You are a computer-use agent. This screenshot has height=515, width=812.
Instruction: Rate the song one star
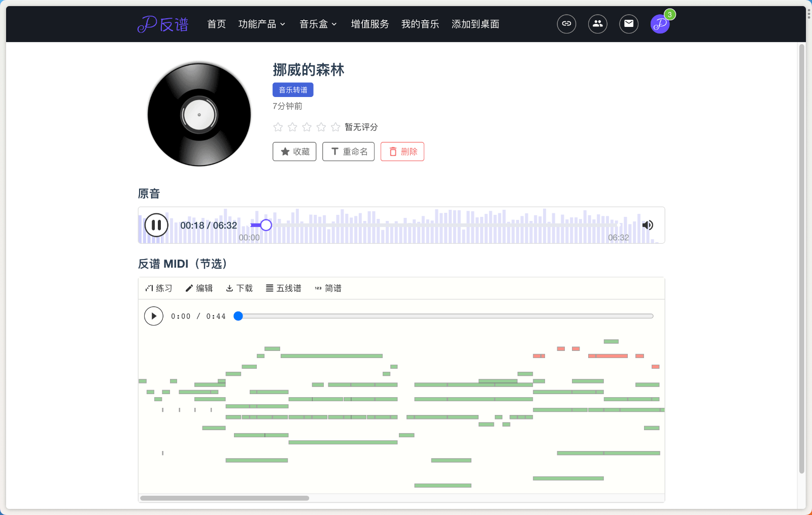pyautogui.click(x=278, y=127)
